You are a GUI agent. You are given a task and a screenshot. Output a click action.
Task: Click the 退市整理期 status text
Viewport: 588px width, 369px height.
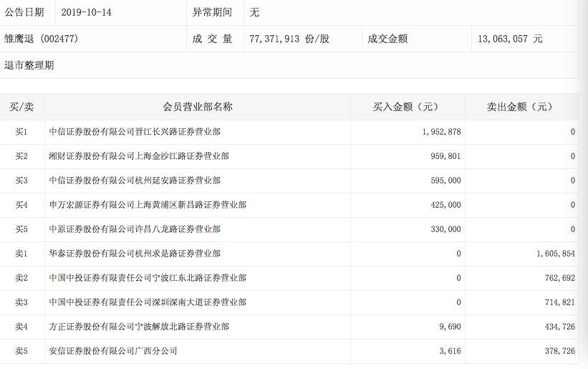point(29,65)
